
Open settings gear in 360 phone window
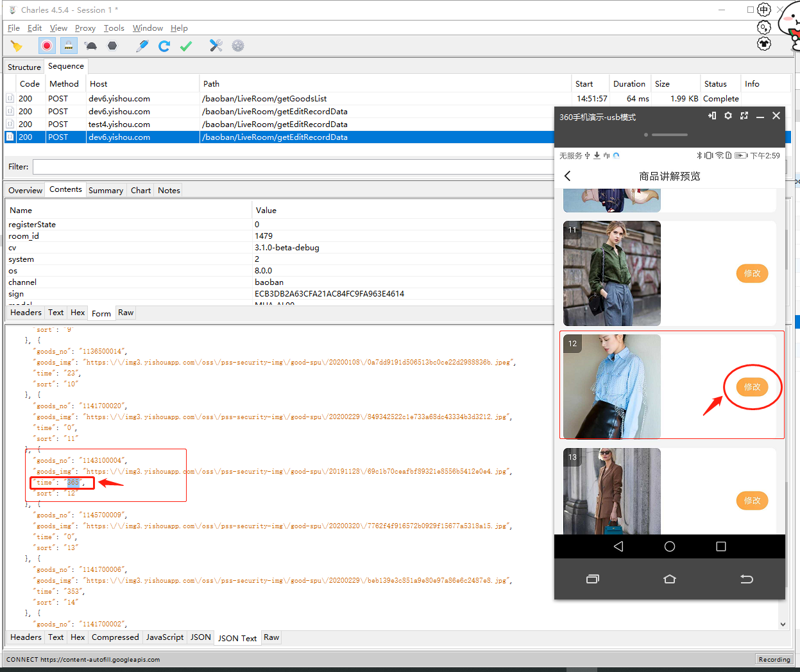[728, 116]
